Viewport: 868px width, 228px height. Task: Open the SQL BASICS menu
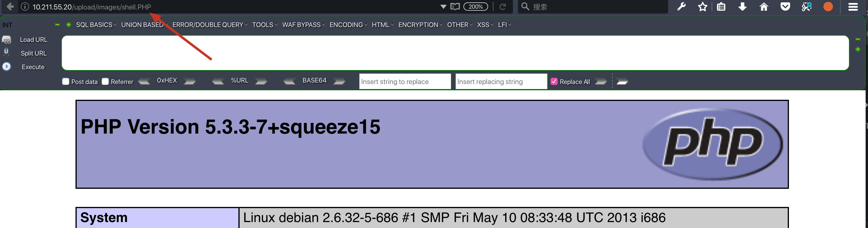[x=96, y=25]
